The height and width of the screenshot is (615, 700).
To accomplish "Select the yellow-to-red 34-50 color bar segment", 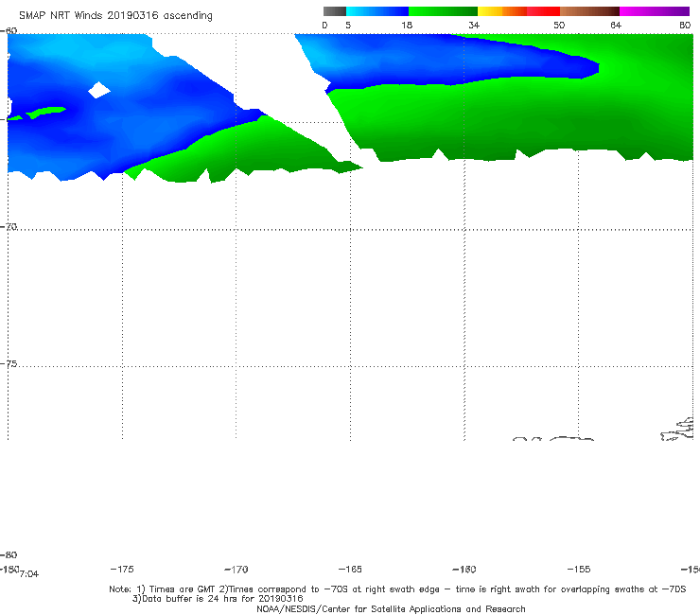I will [x=518, y=11].
